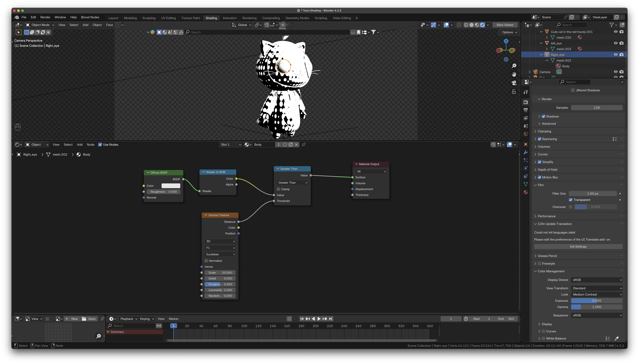639x364 pixels.
Task: Switch viewport to solid shading
Action: coord(471,25)
